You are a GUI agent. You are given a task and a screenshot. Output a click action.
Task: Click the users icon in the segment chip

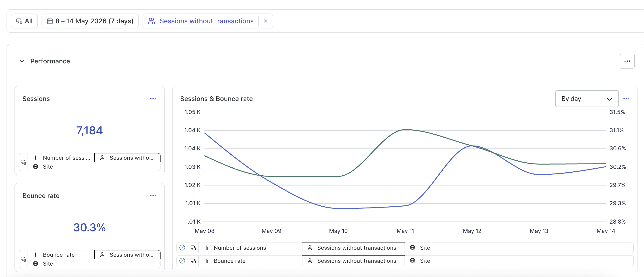click(151, 21)
